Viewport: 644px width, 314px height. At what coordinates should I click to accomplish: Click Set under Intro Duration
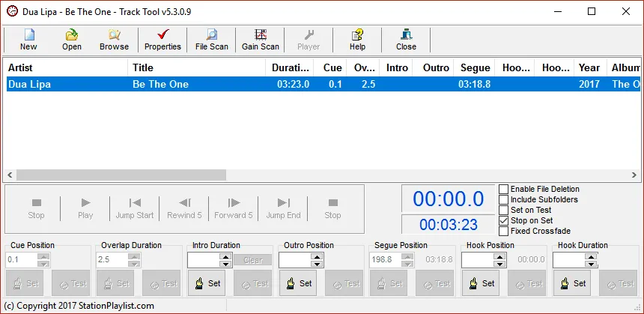[207, 283]
